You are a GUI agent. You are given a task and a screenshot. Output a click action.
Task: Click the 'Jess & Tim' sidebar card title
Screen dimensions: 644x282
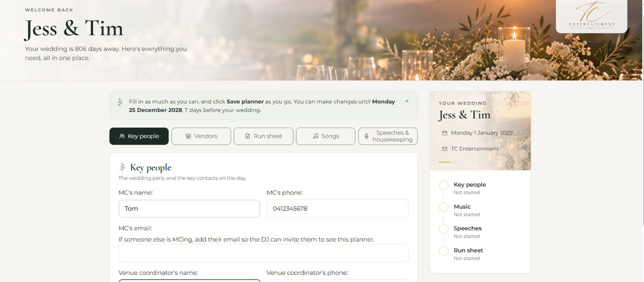(x=465, y=115)
